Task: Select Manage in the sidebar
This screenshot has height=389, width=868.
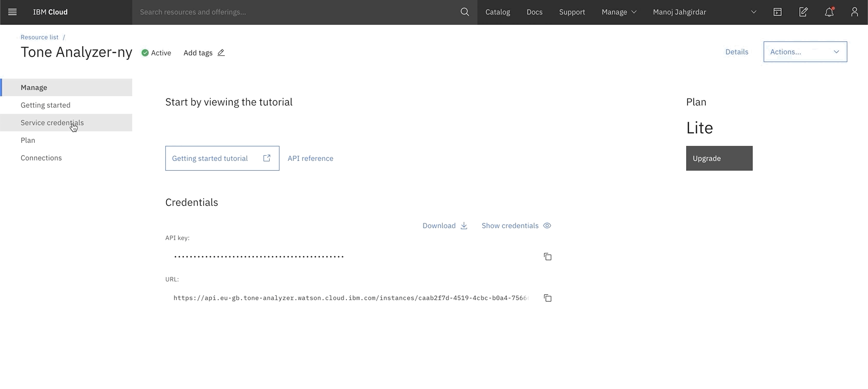Action: [66, 87]
